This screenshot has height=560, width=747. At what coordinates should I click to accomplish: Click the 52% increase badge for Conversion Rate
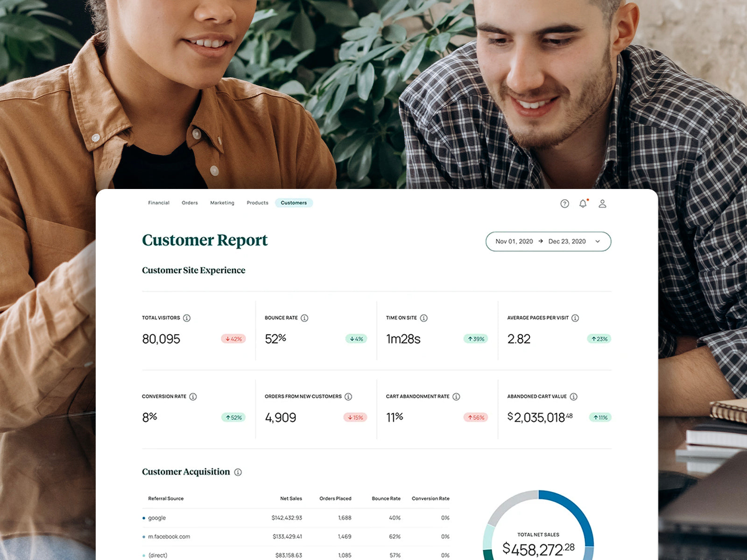point(233,418)
